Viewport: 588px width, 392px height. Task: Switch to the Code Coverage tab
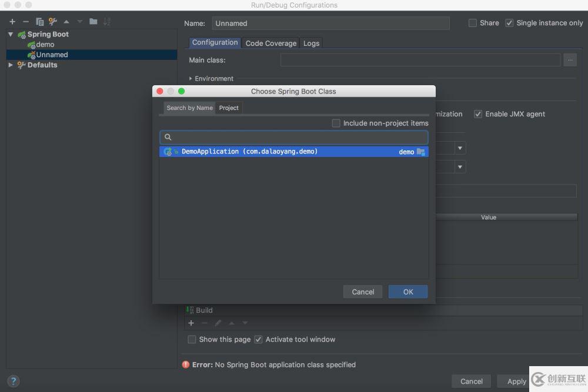(270, 43)
